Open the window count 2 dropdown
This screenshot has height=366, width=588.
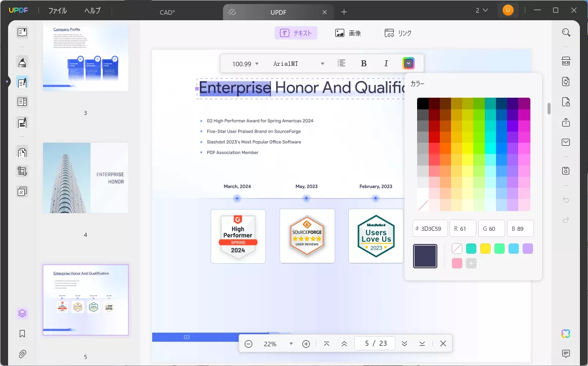click(x=481, y=11)
